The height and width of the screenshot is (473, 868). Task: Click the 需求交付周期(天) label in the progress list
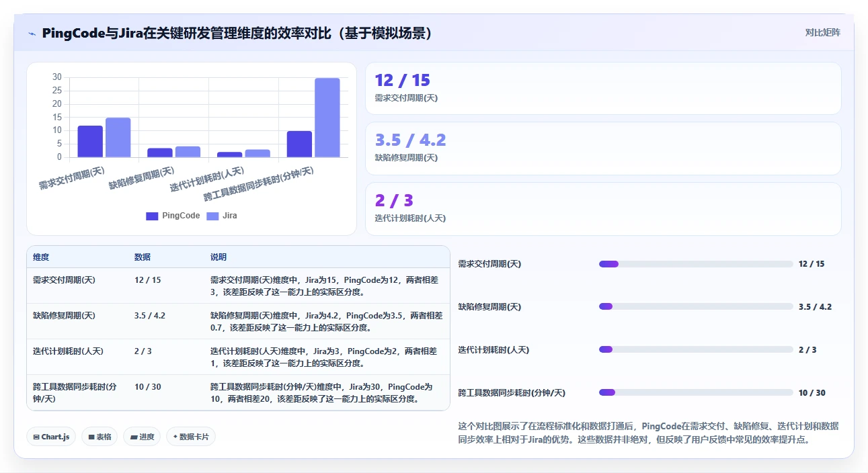(489, 264)
